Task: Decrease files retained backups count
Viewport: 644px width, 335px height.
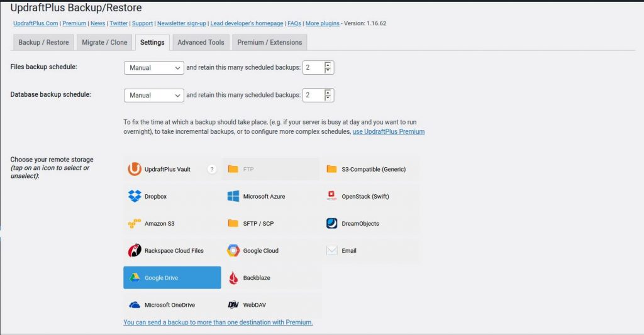Action: pyautogui.click(x=327, y=70)
